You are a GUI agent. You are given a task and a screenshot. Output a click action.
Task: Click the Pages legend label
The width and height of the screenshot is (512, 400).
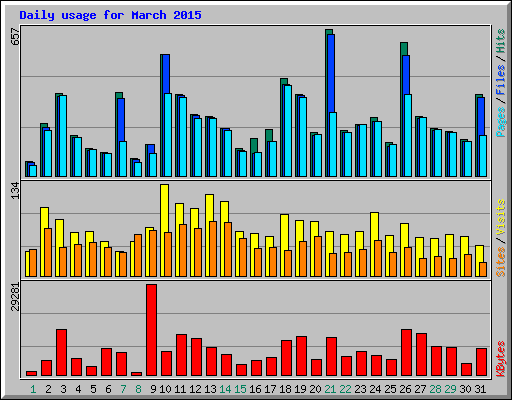[500, 122]
